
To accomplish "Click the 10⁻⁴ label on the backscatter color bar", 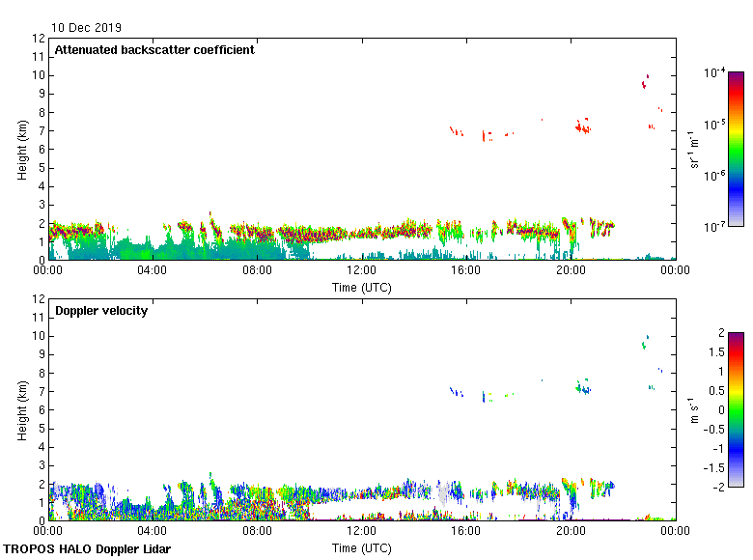I will pos(714,73).
